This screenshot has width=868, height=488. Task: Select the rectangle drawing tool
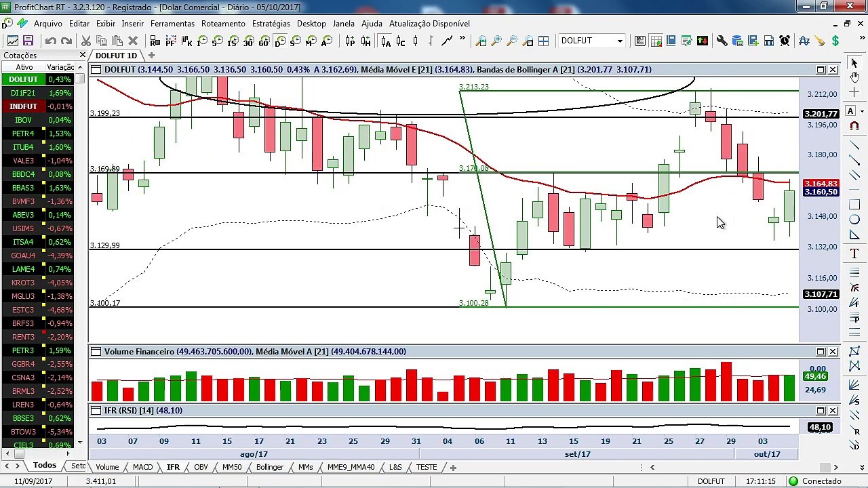coord(854,205)
